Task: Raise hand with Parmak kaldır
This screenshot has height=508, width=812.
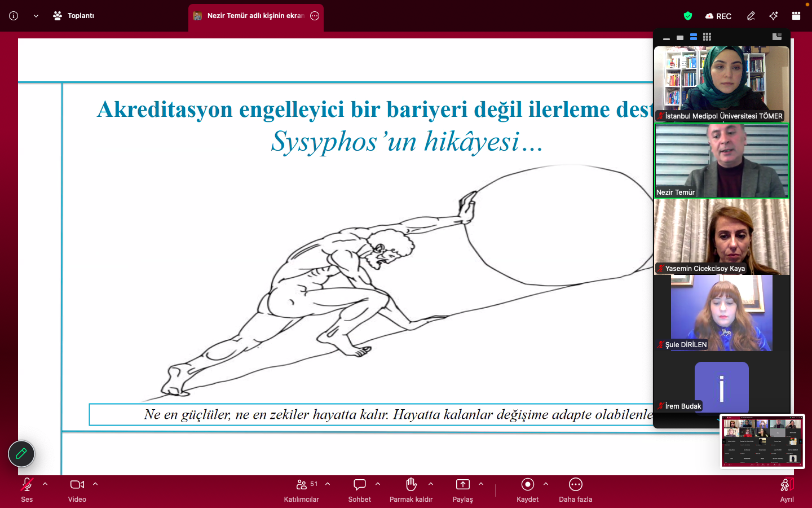Action: [411, 489]
